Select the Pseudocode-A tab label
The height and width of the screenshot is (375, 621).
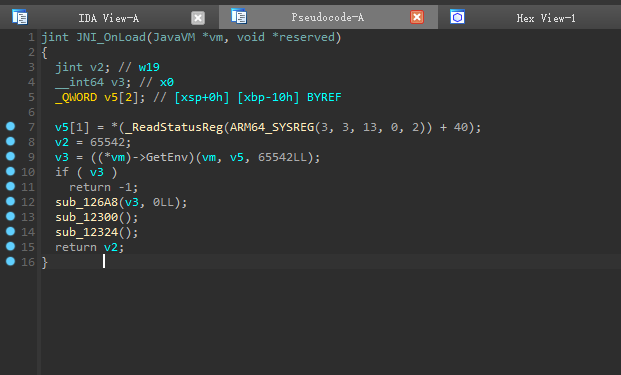pyautogui.click(x=328, y=17)
